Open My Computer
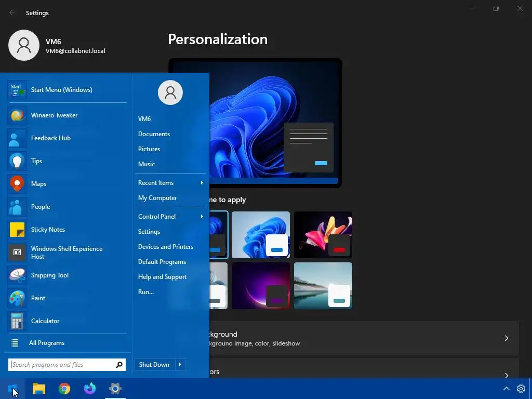532x399 pixels. (x=157, y=198)
